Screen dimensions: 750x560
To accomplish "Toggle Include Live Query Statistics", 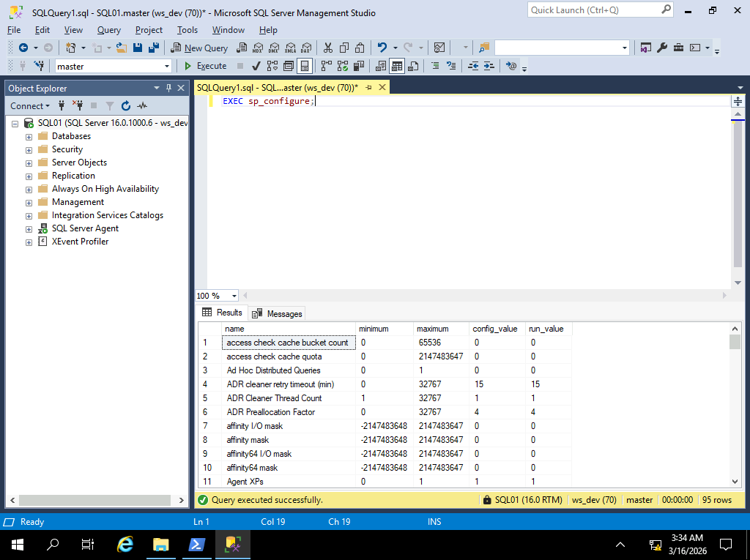I will [x=343, y=66].
